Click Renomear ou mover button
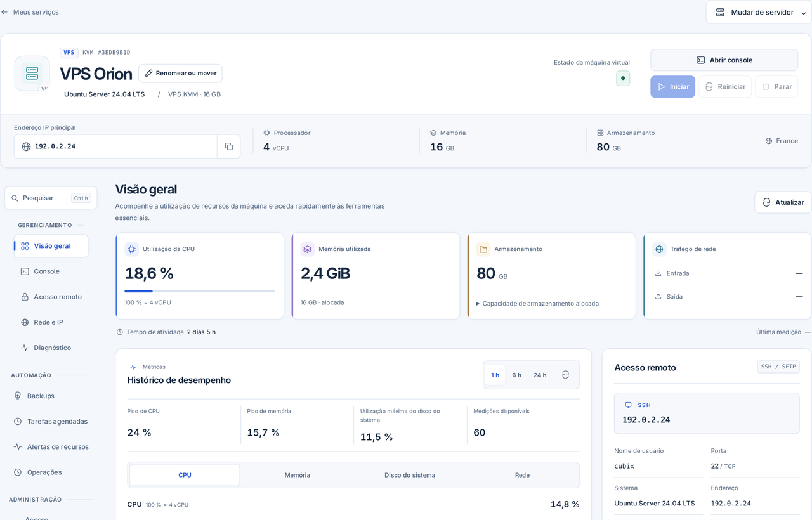This screenshot has height=520, width=812. (180, 73)
